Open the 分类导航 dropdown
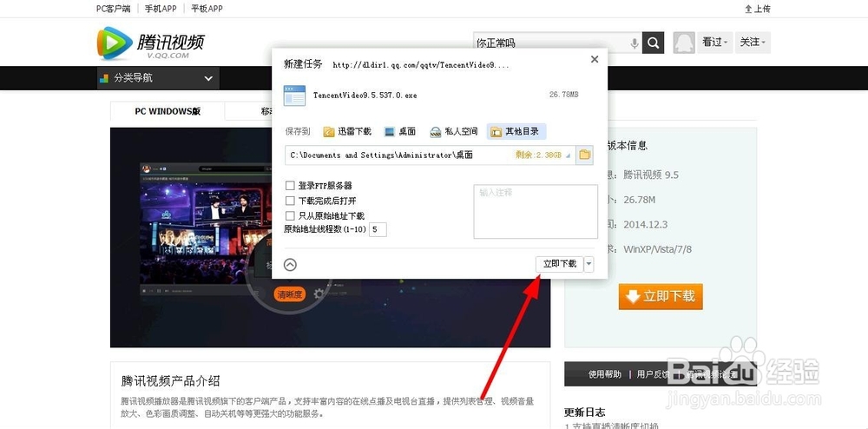The height and width of the screenshot is (429, 868). point(158,78)
